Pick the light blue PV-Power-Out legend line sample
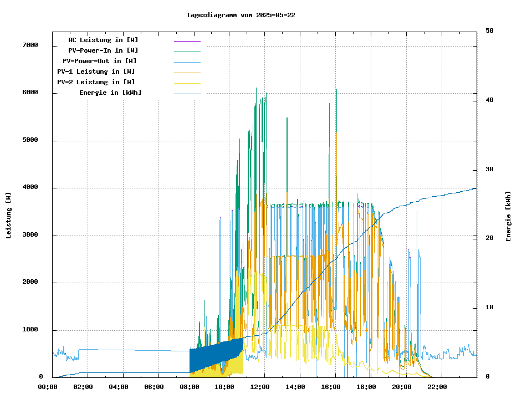The width and height of the screenshot is (532, 399). point(187,62)
